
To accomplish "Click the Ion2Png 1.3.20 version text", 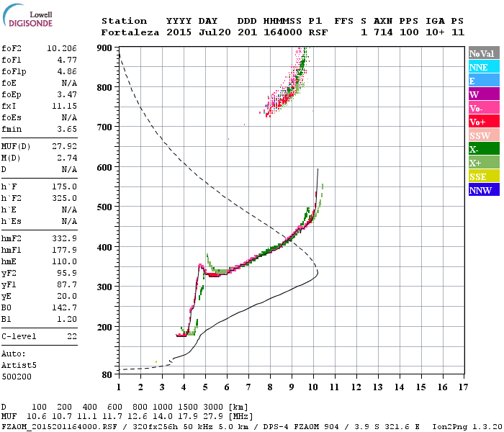I will 467,427.
